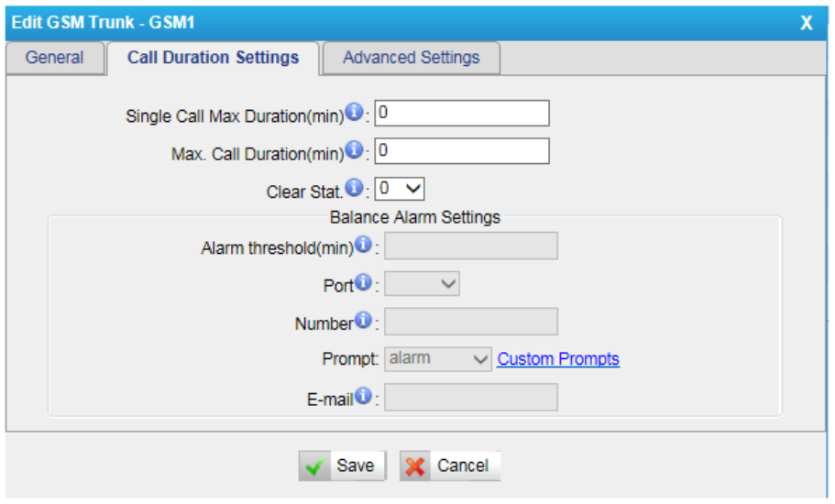The width and height of the screenshot is (835, 504).
Task: Click info icon beside Port label
Action: coord(363,284)
